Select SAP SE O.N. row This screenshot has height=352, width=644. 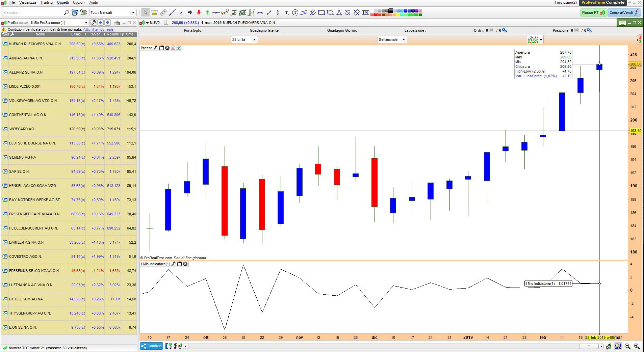point(69,171)
